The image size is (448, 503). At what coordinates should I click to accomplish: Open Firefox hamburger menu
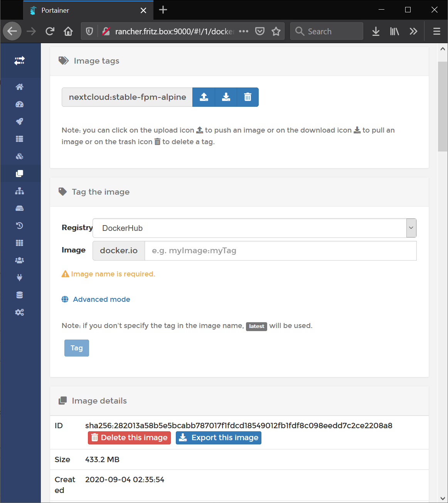pyautogui.click(x=437, y=31)
